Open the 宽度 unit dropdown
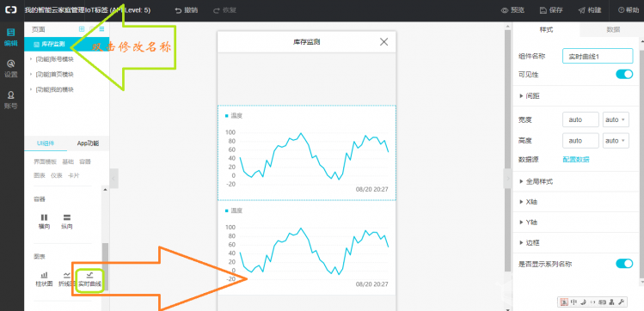Screen dimensions: 644x311 [616, 119]
